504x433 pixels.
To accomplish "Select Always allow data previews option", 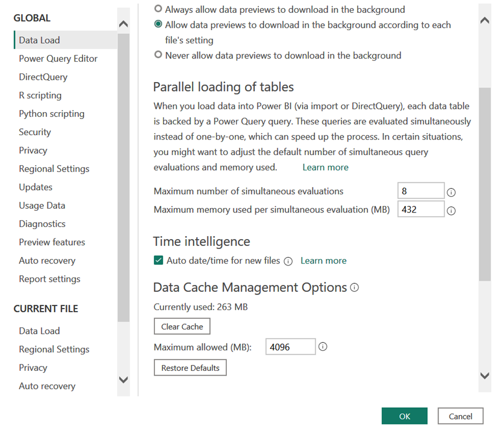I will (158, 9).
